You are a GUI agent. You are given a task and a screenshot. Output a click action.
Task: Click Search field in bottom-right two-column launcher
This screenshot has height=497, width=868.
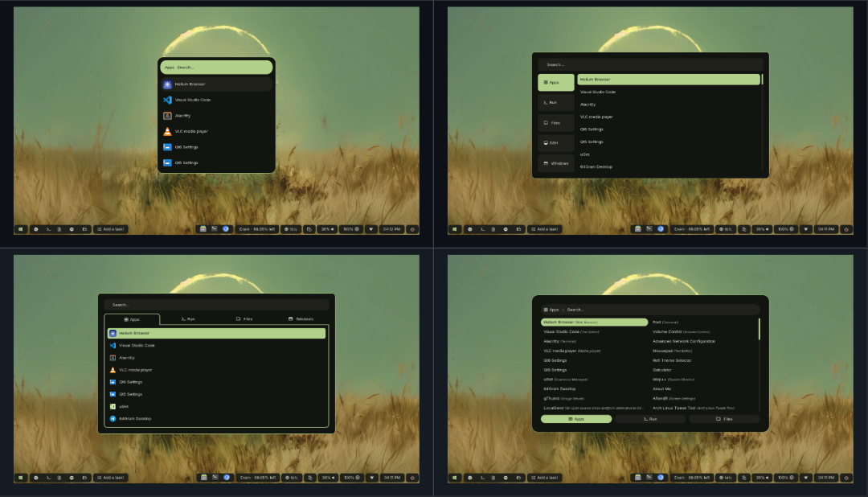click(650, 310)
